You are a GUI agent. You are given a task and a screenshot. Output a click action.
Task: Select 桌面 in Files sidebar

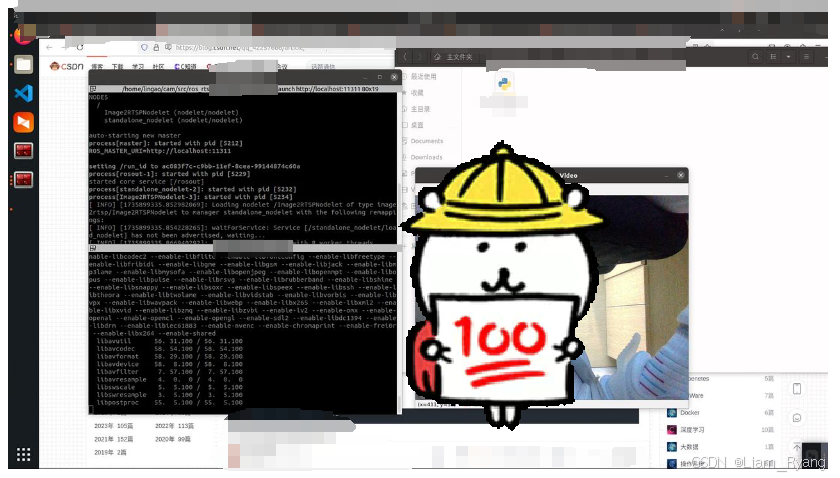point(417,125)
